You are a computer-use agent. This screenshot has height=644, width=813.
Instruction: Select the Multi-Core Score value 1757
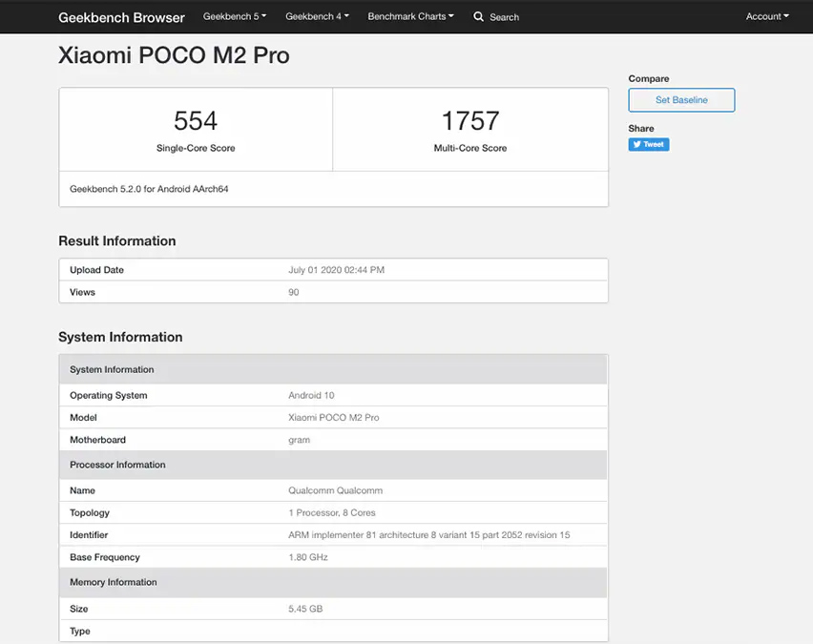click(x=470, y=121)
